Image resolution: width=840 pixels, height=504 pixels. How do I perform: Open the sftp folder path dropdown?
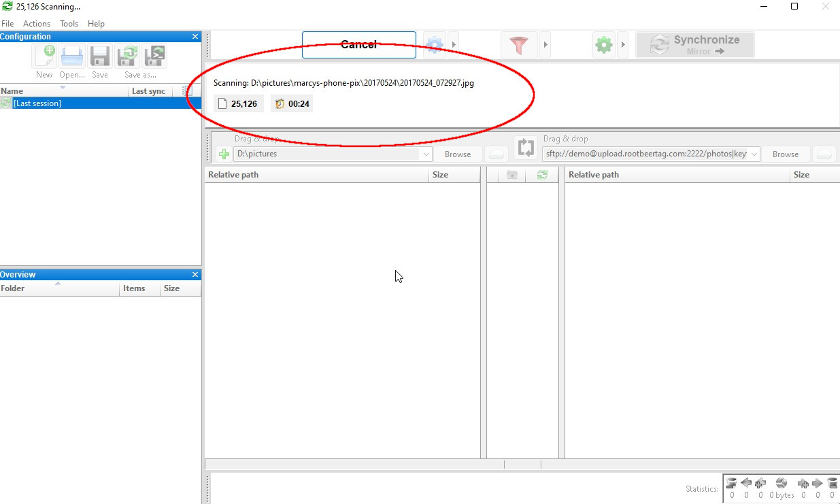pos(754,154)
